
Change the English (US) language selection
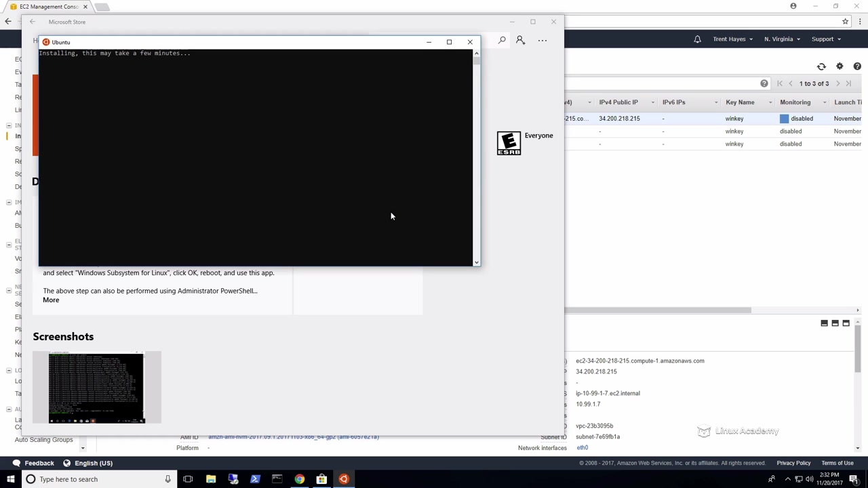point(88,463)
